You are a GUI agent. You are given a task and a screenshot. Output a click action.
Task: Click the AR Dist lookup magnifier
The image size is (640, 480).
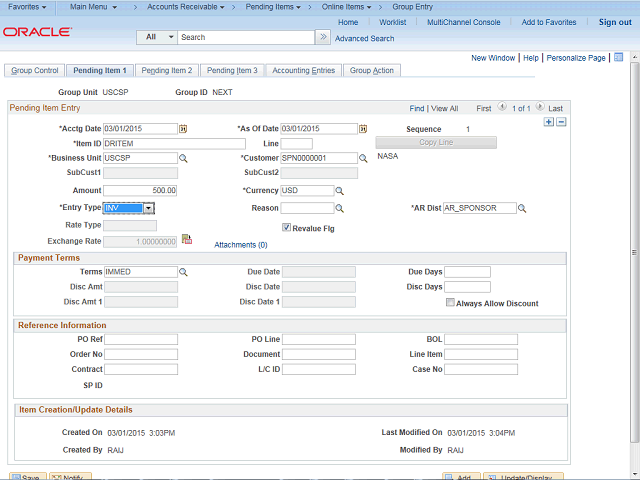pyautogui.click(x=522, y=209)
